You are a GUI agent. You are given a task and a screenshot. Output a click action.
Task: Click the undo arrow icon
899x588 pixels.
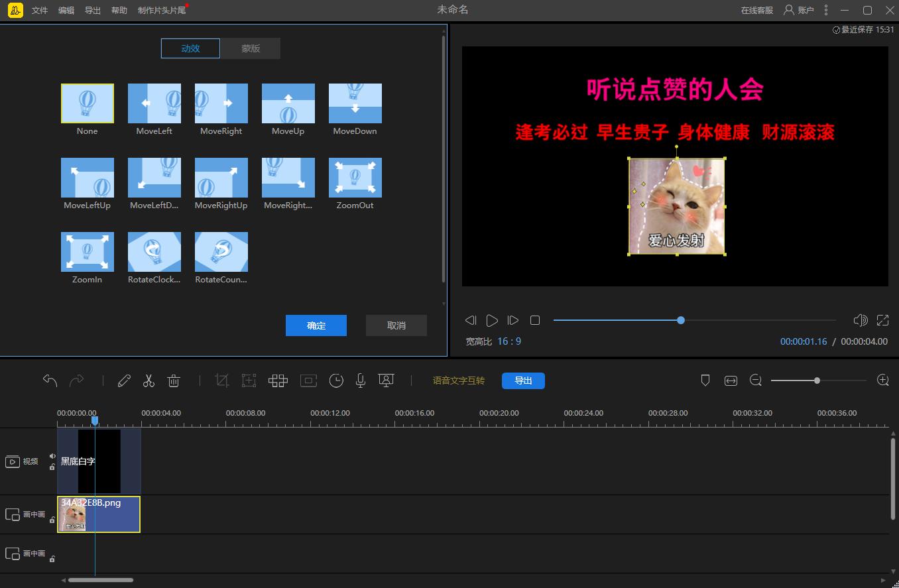click(x=50, y=380)
